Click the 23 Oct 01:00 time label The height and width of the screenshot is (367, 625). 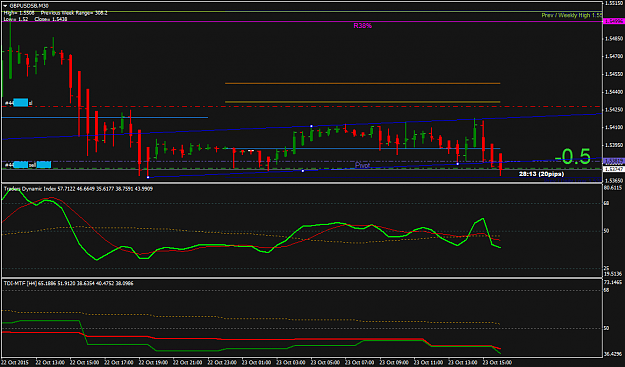257,363
